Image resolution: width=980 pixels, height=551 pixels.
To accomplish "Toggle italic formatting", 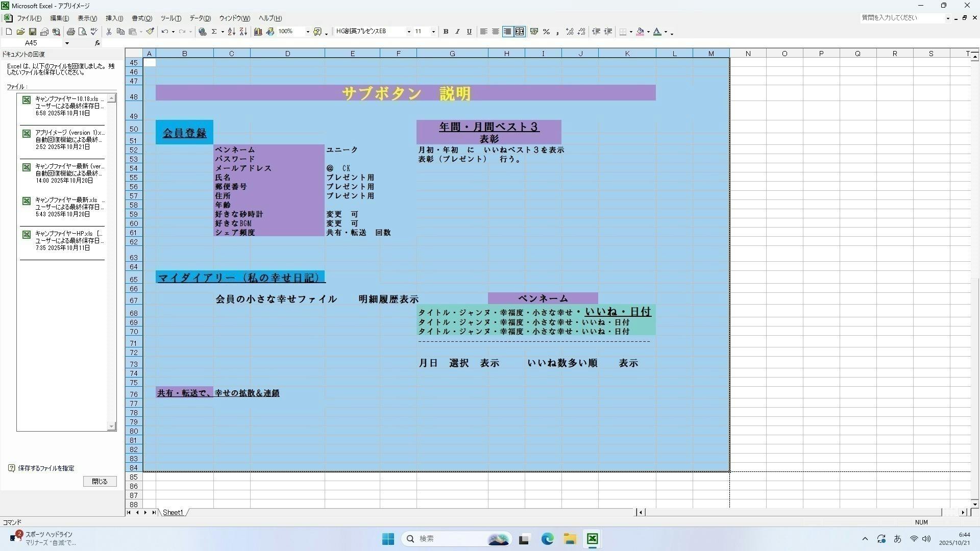I will [x=457, y=32].
